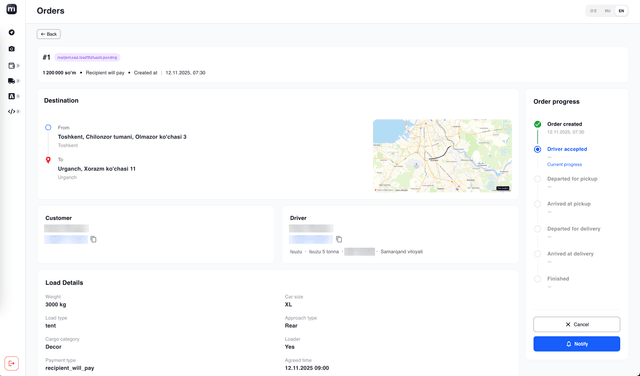The width and height of the screenshot is (640, 376).
Task: Click the weight value 3000 kg
Action: tap(56, 305)
